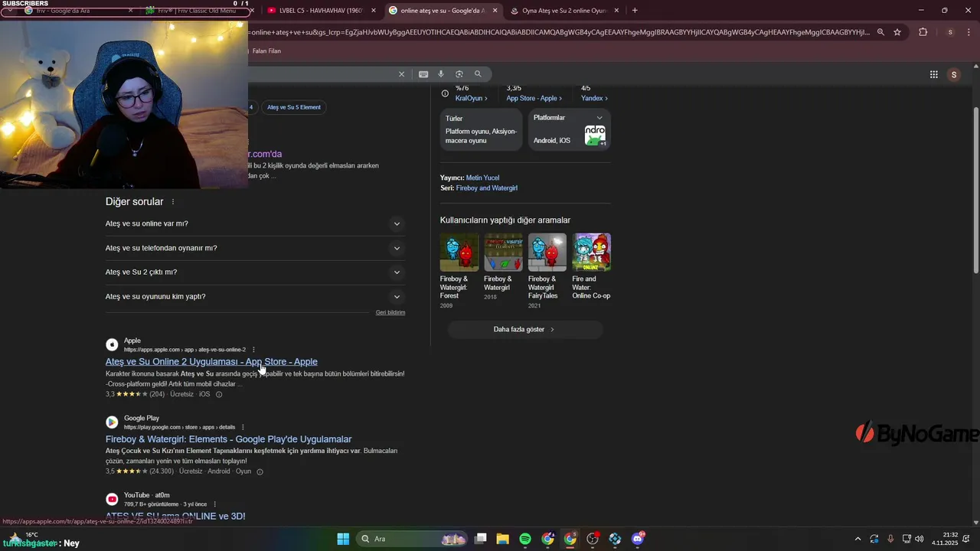The width and height of the screenshot is (980, 551).
Task: Submit search with the magnifier icon
Action: (478, 74)
